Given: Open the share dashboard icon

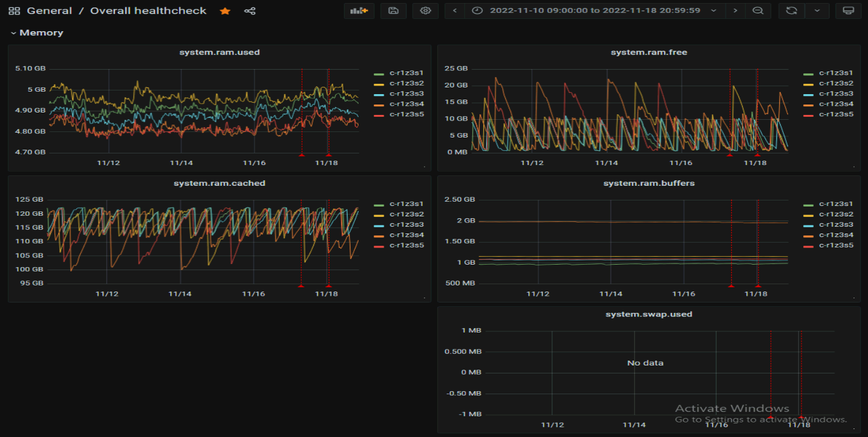Looking at the screenshot, I should 249,11.
